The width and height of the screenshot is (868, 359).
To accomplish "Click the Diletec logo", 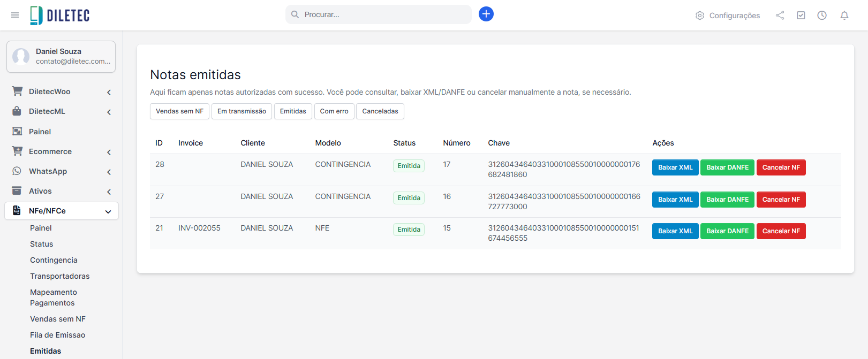I will [60, 15].
